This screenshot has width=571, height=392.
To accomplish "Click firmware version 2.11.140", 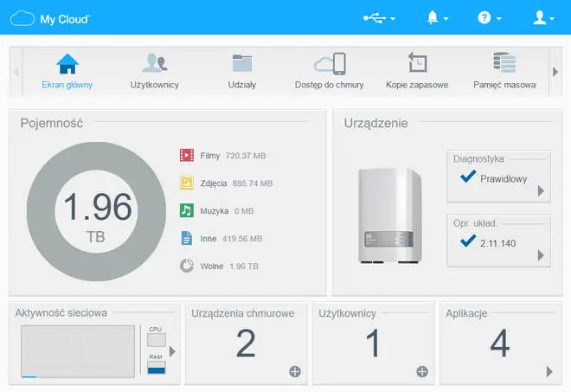I will click(x=497, y=243).
